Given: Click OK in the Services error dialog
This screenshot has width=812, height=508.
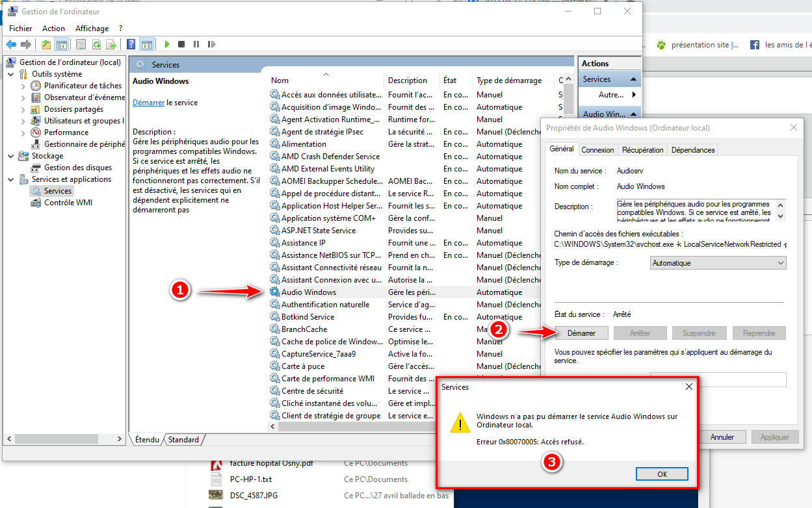Looking at the screenshot, I should point(662,474).
